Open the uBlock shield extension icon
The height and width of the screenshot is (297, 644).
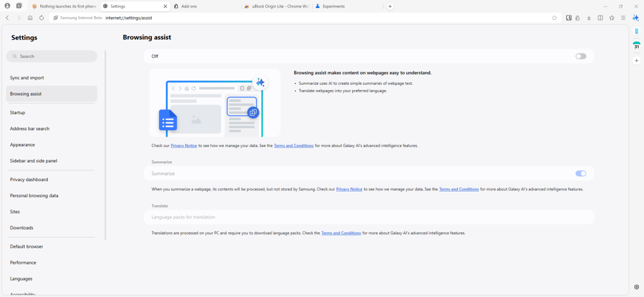tap(569, 18)
